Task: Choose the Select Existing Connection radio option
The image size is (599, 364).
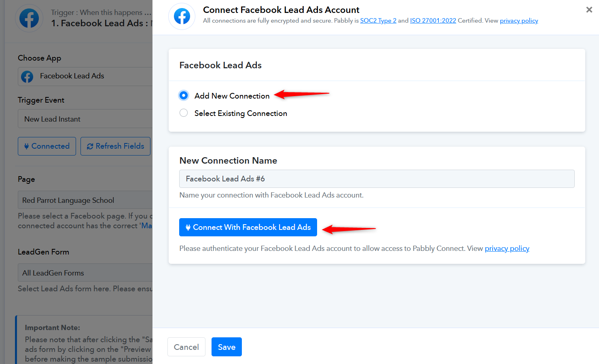Action: [184, 113]
